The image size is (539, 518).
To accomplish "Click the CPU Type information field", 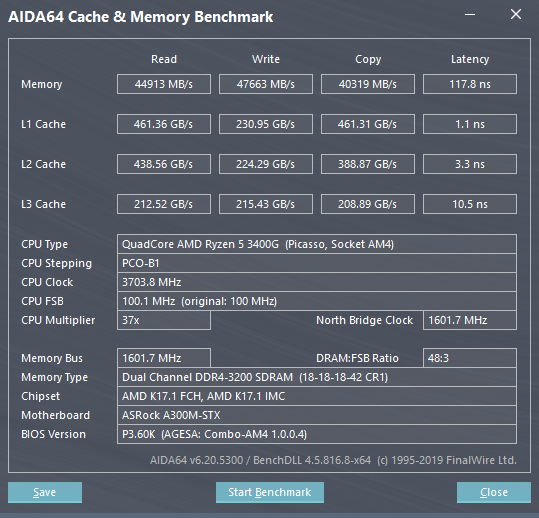I will pyautogui.click(x=317, y=244).
